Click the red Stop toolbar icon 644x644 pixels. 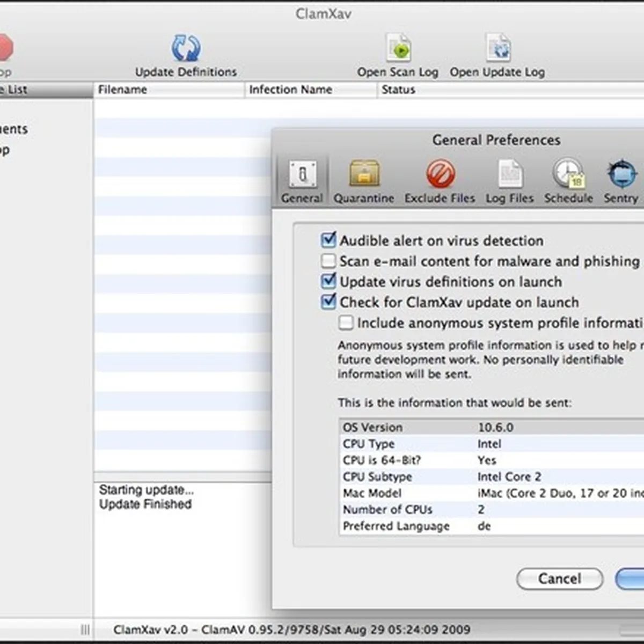tap(5, 47)
